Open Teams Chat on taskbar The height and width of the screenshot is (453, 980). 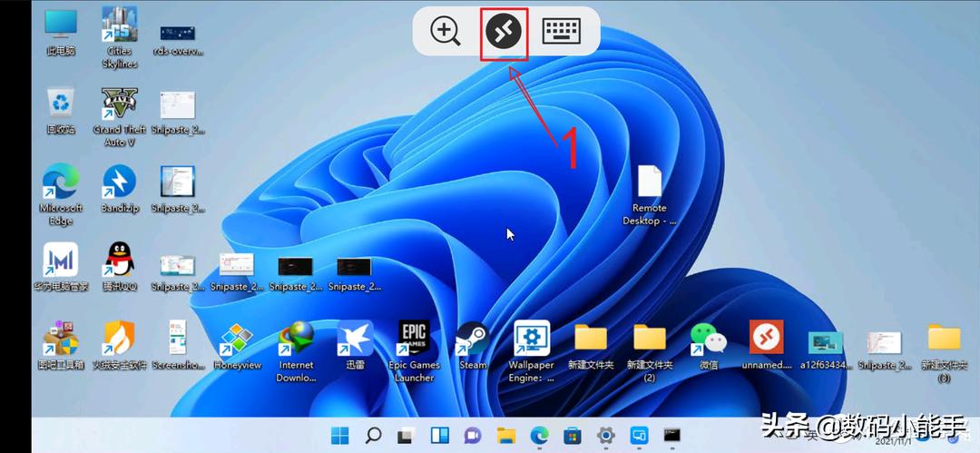point(473,436)
